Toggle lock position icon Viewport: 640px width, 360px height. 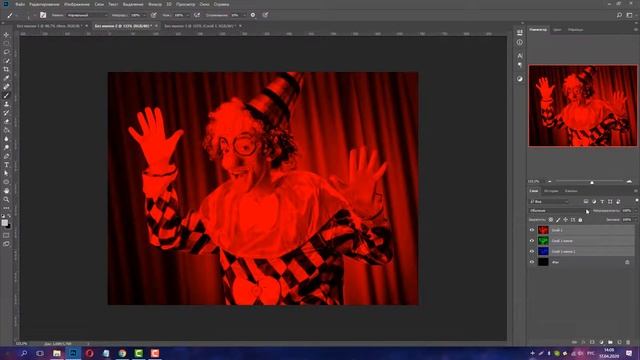click(565, 220)
